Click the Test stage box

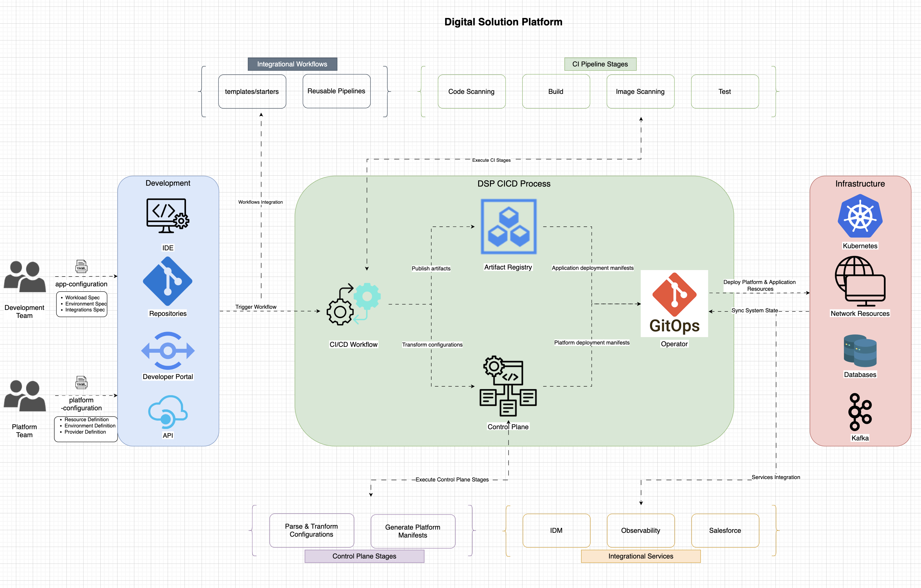tap(725, 92)
